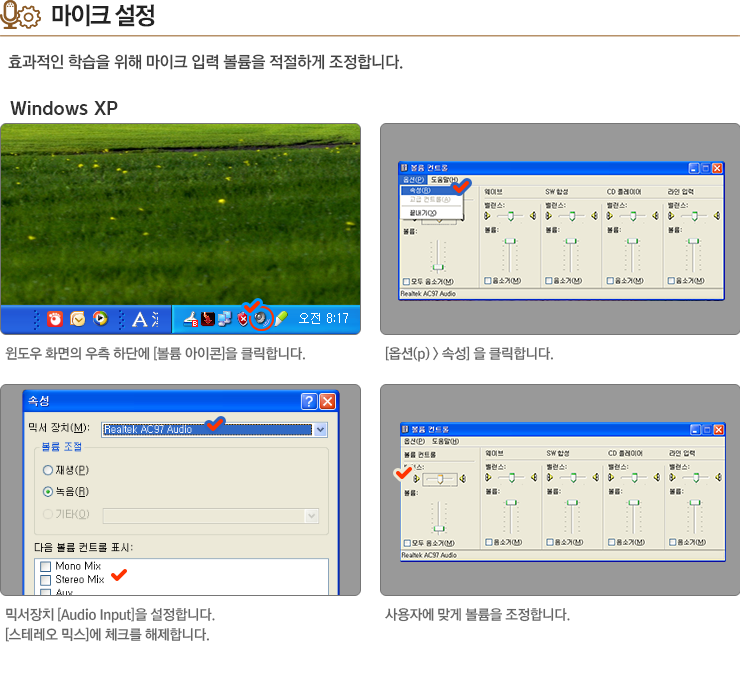Click 속성(R) in the open 옵션 menu
740x685 pixels.
(x=420, y=189)
